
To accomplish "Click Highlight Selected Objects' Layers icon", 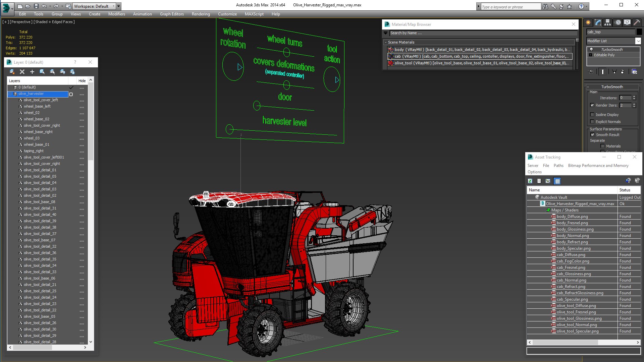I will 52,72.
